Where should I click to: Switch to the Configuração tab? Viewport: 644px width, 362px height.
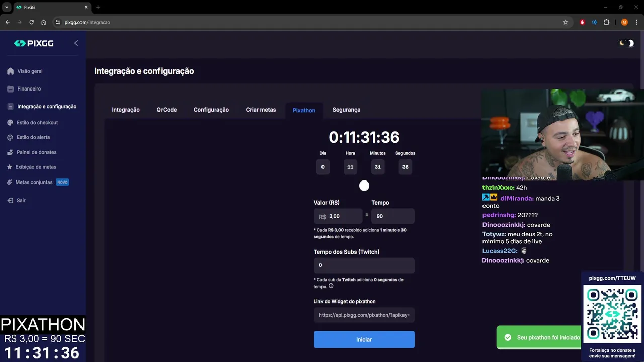[211, 110]
